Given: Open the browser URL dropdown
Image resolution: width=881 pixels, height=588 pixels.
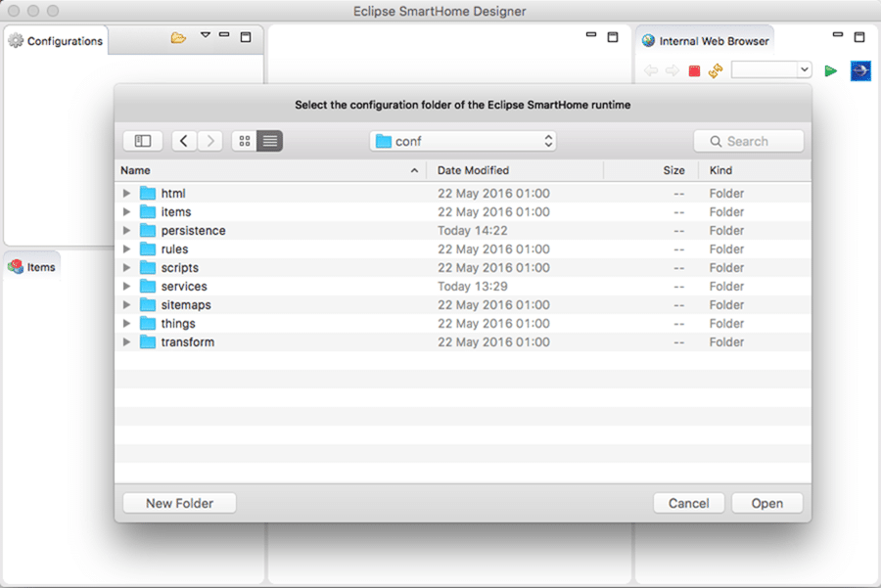Looking at the screenshot, I should [805, 69].
